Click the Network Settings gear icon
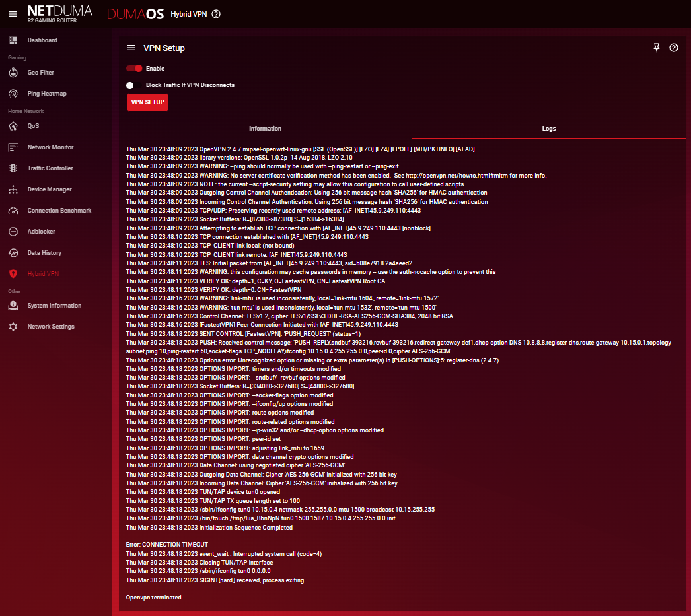The height and width of the screenshot is (616, 691). click(13, 327)
